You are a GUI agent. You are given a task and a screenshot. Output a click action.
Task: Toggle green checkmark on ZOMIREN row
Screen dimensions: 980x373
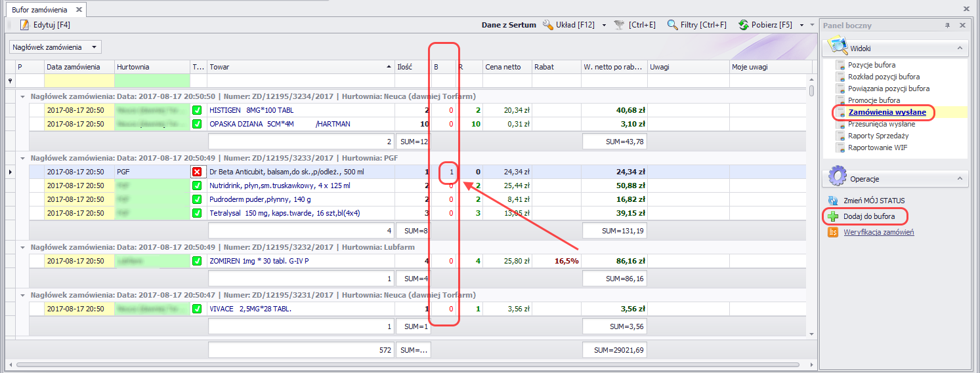pyautogui.click(x=197, y=261)
